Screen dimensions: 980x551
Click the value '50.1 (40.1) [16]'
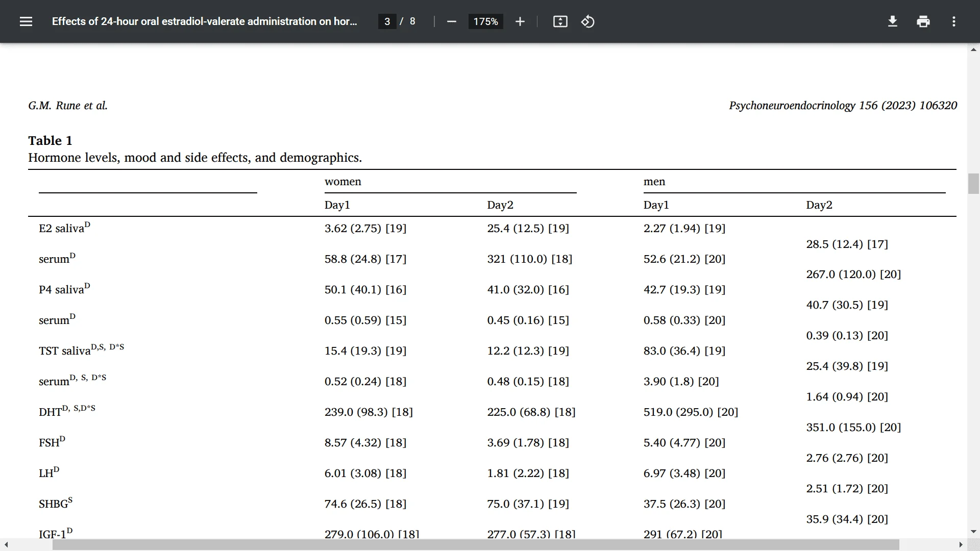point(365,289)
